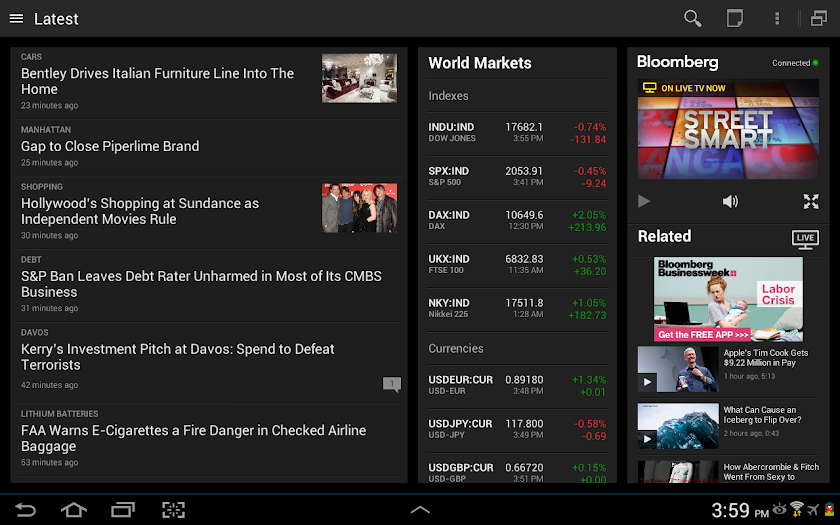This screenshot has height=525, width=840.
Task: Select the SPX:IND S&P 500 row
Action: coord(517,177)
